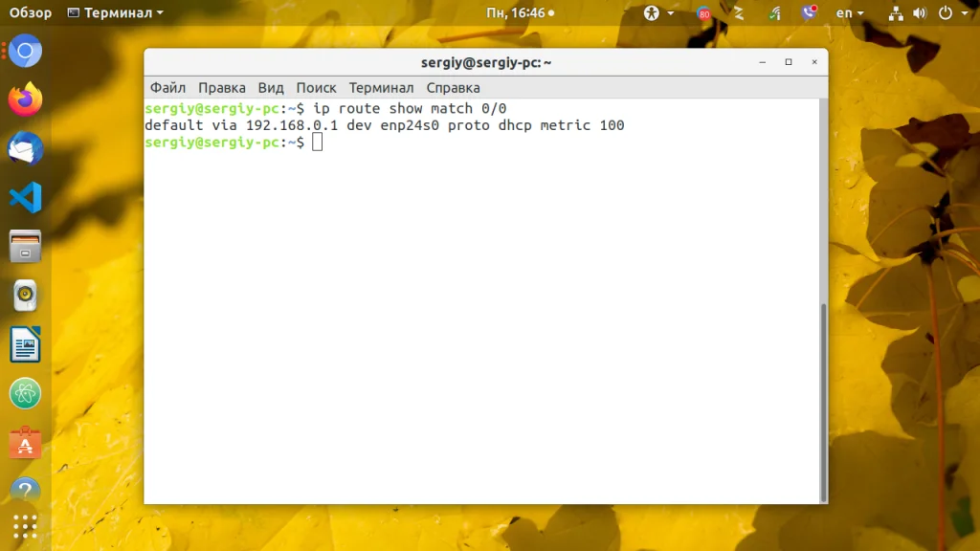Open the volume indicator in top bar
The width and height of the screenshot is (980, 551).
pos(920,13)
